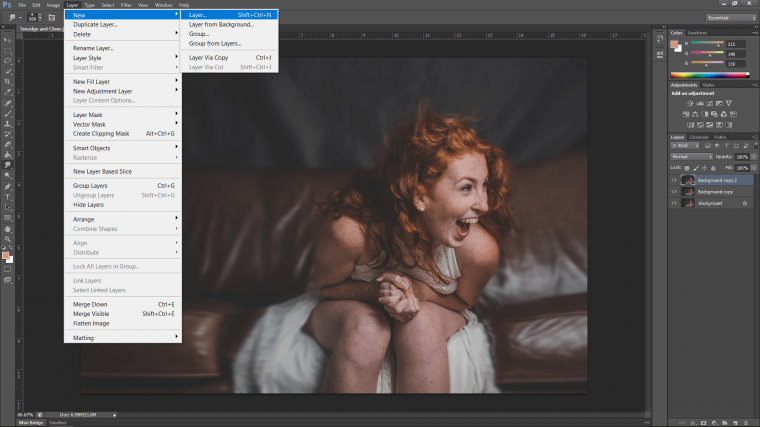The image size is (760, 427).
Task: Toggle Quick Mask mode icon
Action: [x=7, y=269]
